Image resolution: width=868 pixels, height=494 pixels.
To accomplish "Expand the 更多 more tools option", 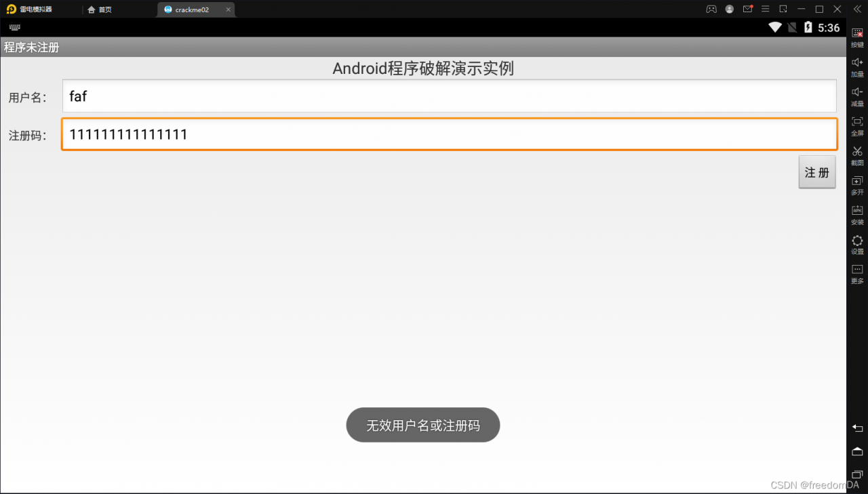I will tap(857, 273).
